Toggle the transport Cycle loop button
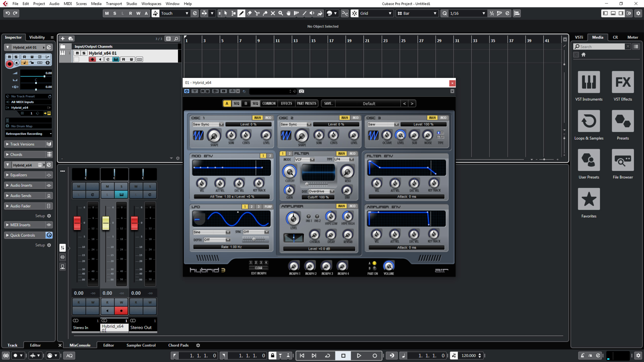Image resolution: width=644 pixels, height=362 pixels. point(328,355)
